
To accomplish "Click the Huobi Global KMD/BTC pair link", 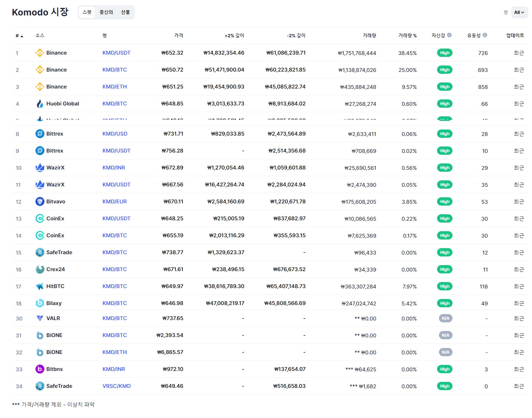I will pos(115,104).
